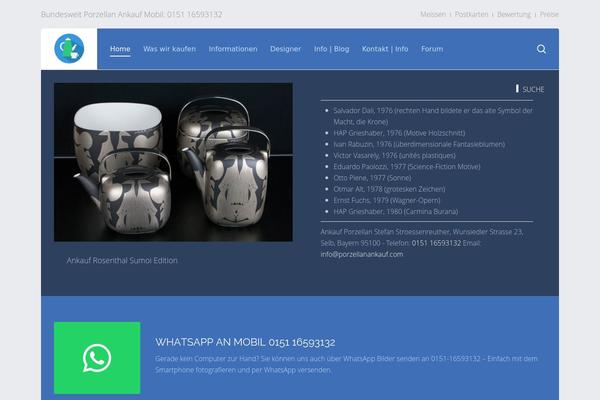Follow the Bewertung top link
Image resolution: width=600 pixels, height=400 pixels.
click(x=514, y=14)
